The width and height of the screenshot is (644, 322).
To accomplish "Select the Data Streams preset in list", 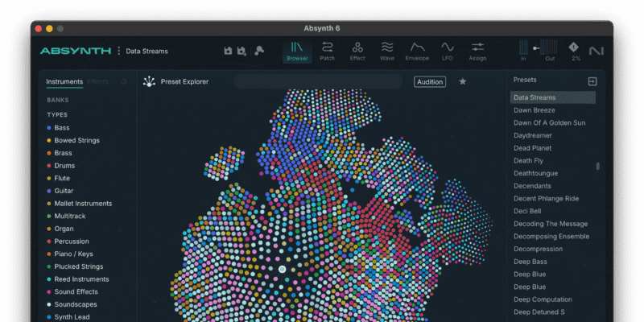I will pos(553,97).
